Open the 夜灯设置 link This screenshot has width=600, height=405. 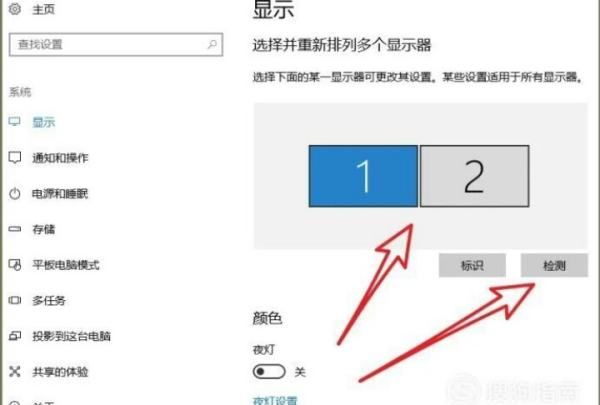275,401
